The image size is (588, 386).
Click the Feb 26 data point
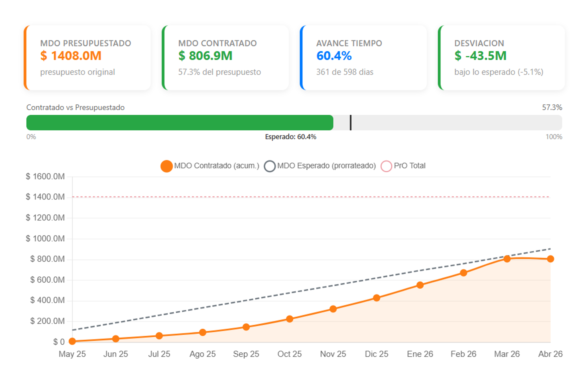point(464,273)
